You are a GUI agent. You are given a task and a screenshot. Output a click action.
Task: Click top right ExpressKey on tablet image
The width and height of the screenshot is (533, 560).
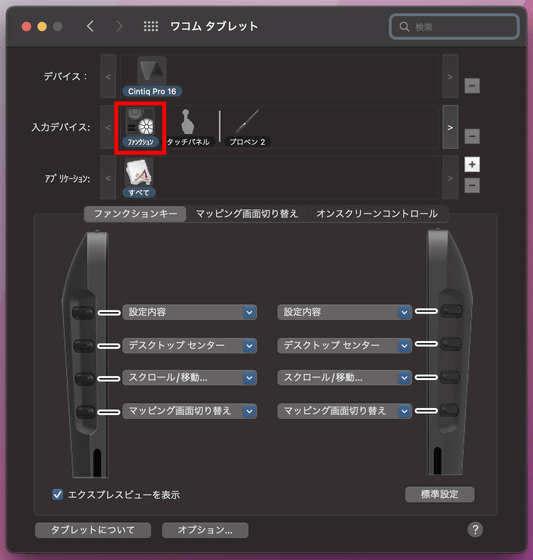click(452, 311)
